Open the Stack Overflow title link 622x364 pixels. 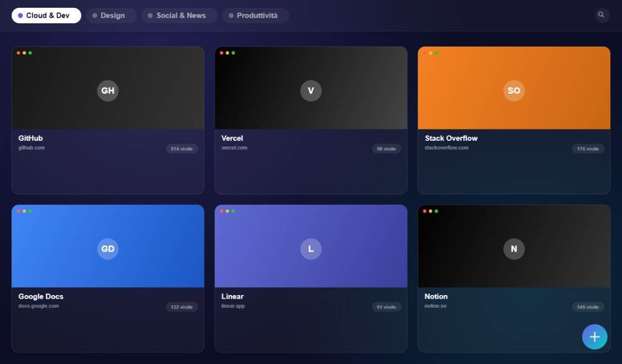[451, 138]
